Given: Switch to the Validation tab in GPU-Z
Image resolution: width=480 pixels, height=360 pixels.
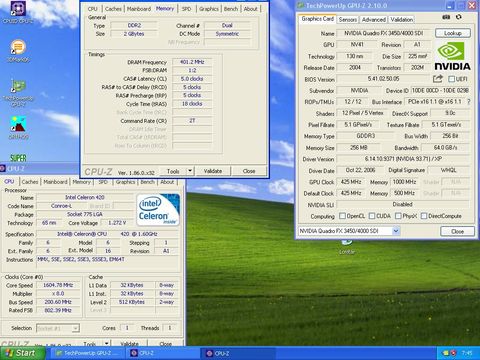Looking at the screenshot, I should coord(401,20).
